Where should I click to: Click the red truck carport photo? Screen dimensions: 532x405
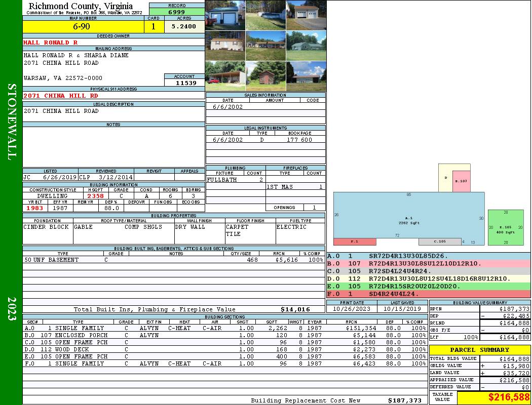point(225,76)
